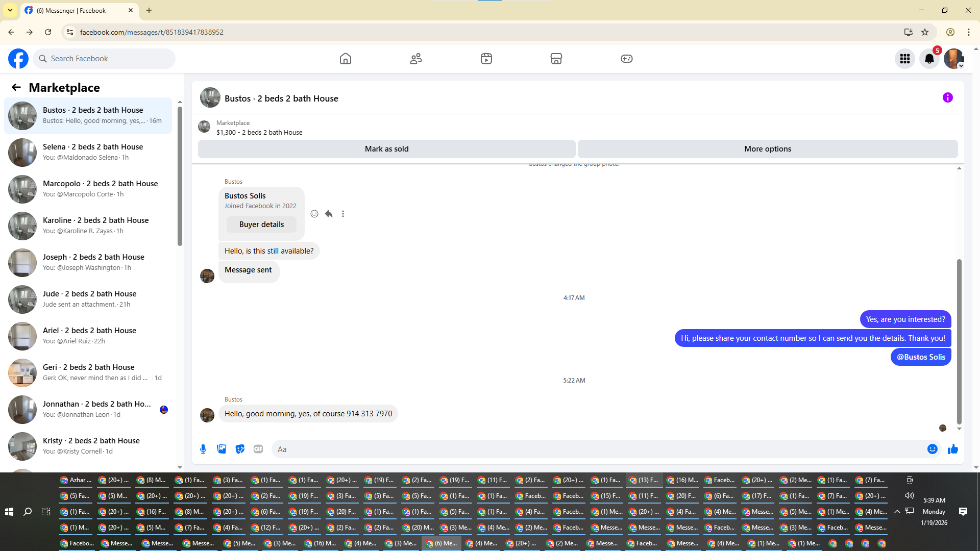Reply to Bustos Solis message
980x551 pixels.
pyautogui.click(x=329, y=214)
